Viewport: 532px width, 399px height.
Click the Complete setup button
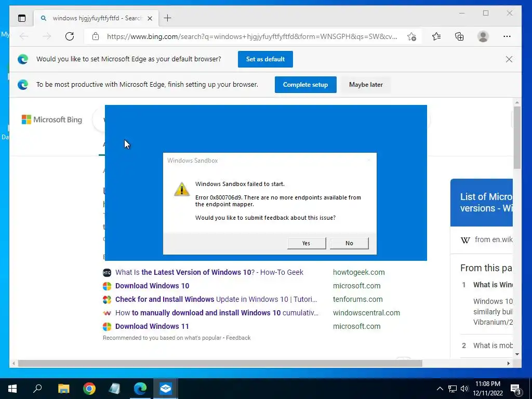click(x=305, y=85)
